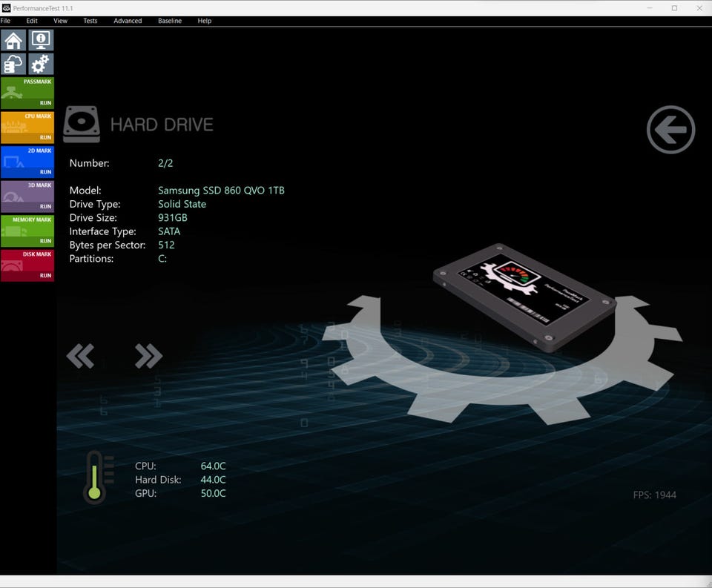Run the Memory Mark test

pos(27,231)
